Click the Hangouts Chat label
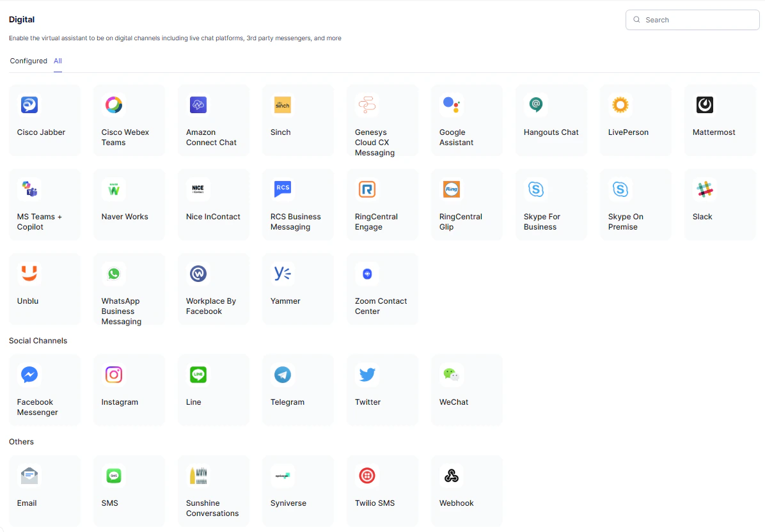765x532 pixels. click(x=551, y=132)
